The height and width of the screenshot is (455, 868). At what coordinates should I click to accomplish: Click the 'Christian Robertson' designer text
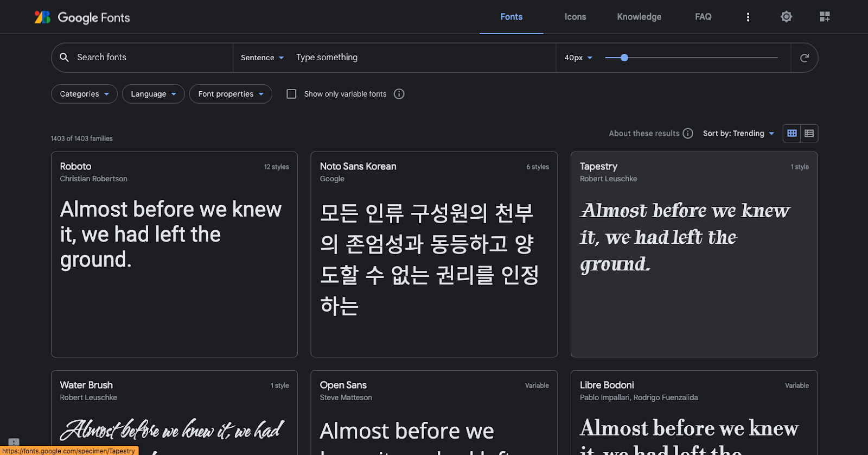(x=93, y=179)
